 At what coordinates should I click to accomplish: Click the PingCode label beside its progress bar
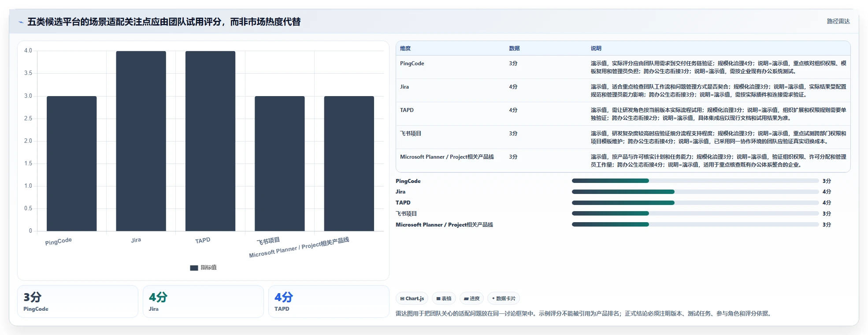click(408, 181)
